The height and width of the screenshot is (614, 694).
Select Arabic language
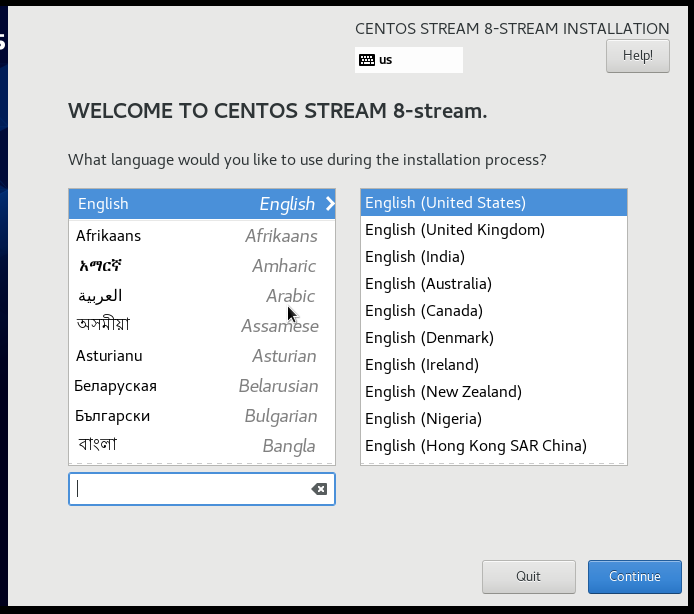coord(202,296)
